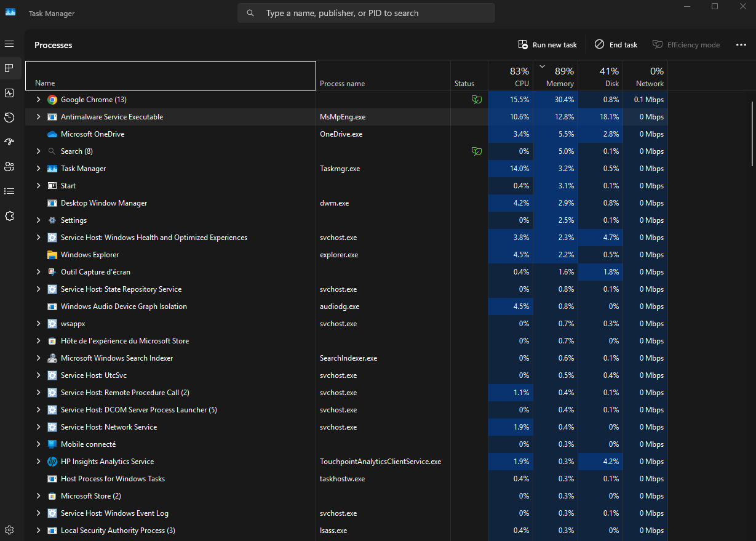Expand the Antimalware Service Executable row

(38, 117)
